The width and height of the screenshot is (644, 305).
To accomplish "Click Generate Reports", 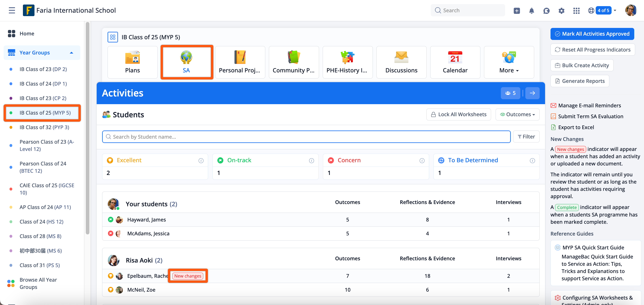I will [x=580, y=81].
